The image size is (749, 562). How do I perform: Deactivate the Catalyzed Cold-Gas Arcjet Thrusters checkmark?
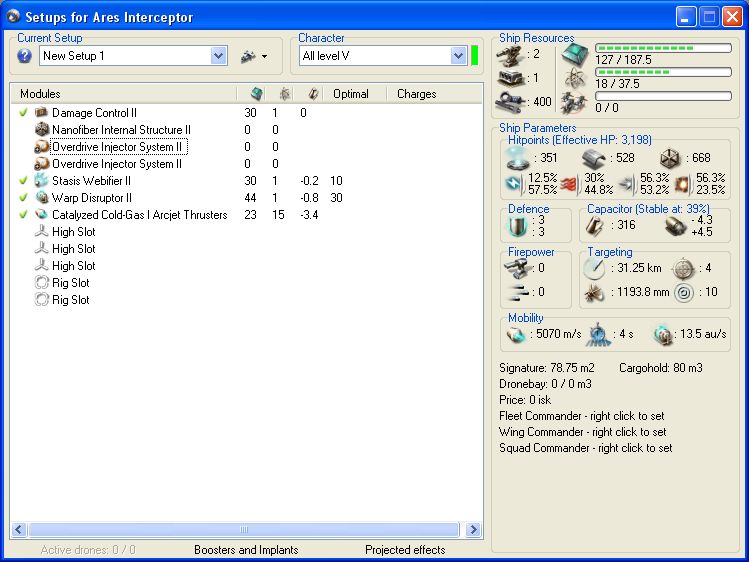coord(23,215)
